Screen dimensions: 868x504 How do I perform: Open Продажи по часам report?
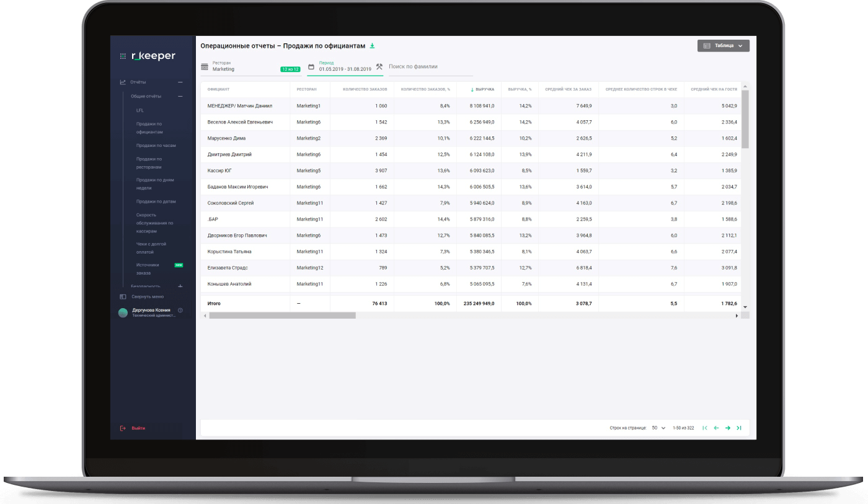click(156, 146)
